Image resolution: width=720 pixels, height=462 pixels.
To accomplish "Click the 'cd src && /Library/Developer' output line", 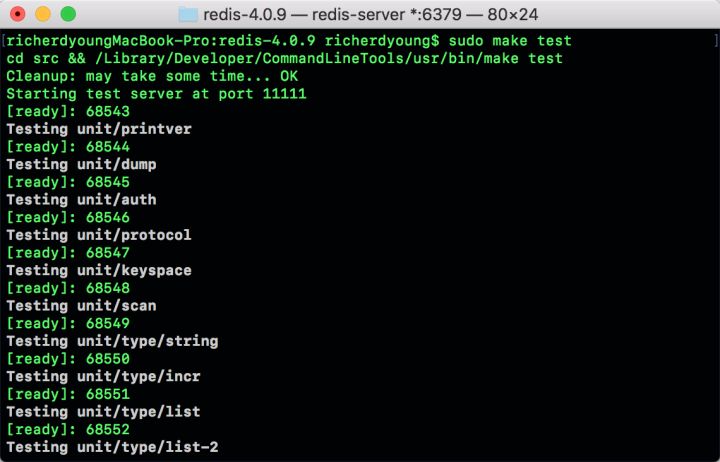I will [x=284, y=59].
